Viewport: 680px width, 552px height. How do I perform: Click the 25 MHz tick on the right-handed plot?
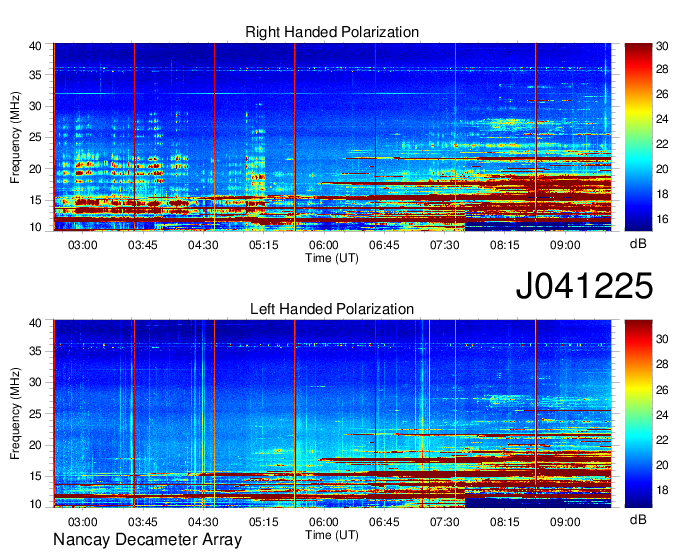tap(35, 137)
